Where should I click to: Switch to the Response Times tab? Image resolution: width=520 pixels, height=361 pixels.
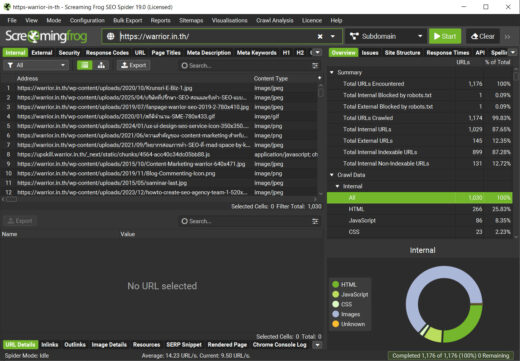[x=448, y=53]
